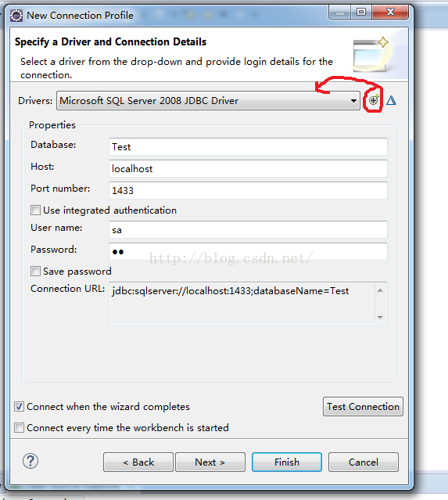
Task: Click the User name field
Action: tap(248, 229)
